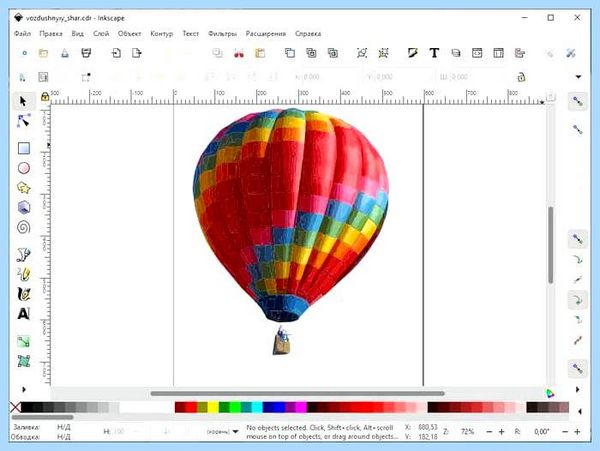The width and height of the screenshot is (600, 451).
Task: Toggle width/height lock ratio padlock
Action: pos(521,77)
